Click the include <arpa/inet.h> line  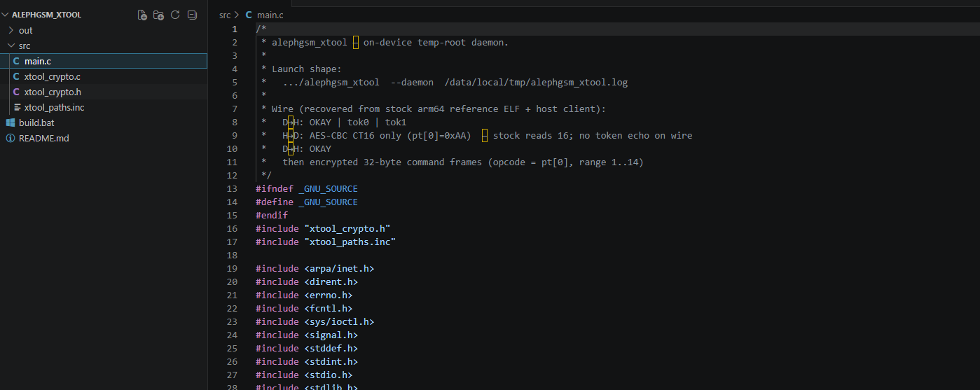point(315,268)
